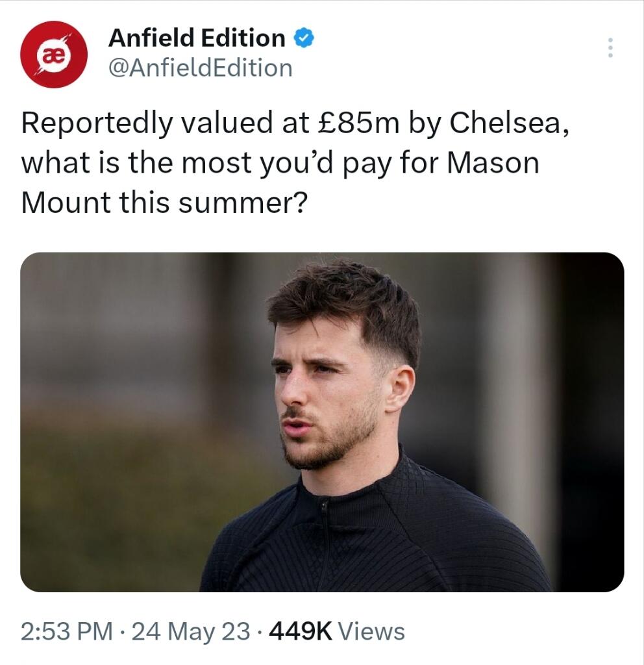Open the three-dot more options menu

[609, 48]
